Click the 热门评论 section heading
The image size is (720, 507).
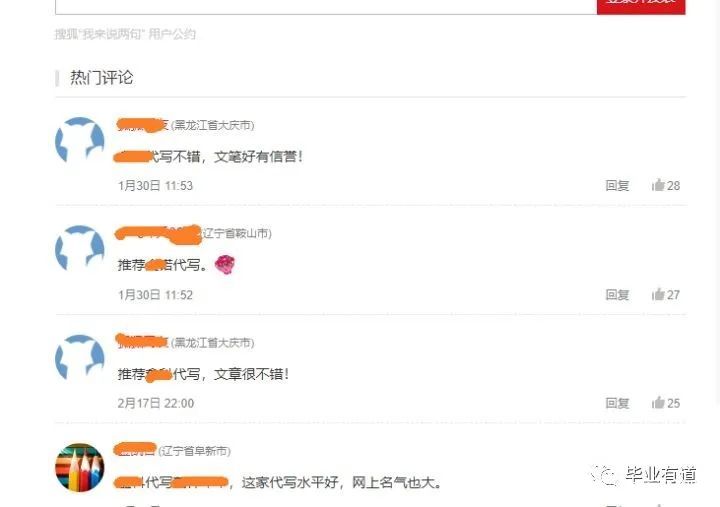coord(101,78)
